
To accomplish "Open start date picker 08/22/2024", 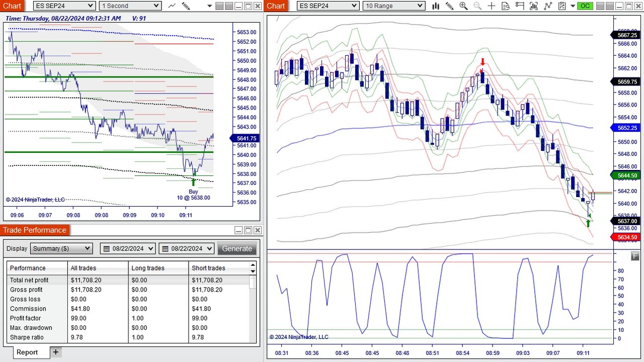I will click(128, 248).
